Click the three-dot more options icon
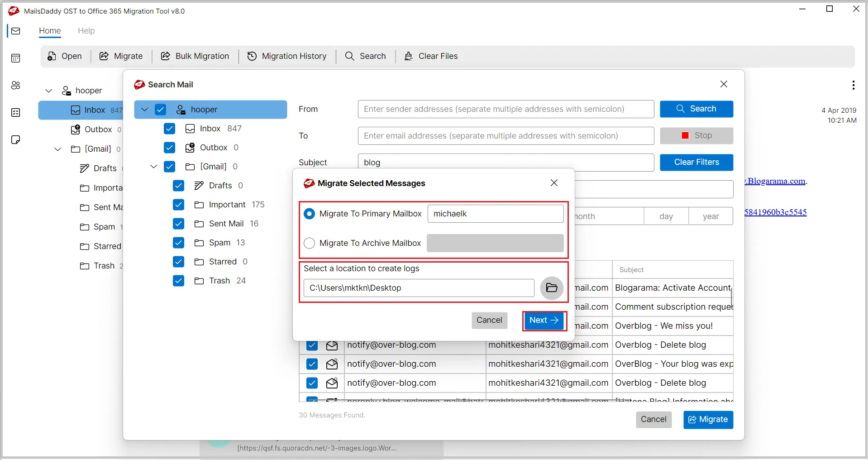This screenshot has height=460, width=868. [x=853, y=85]
